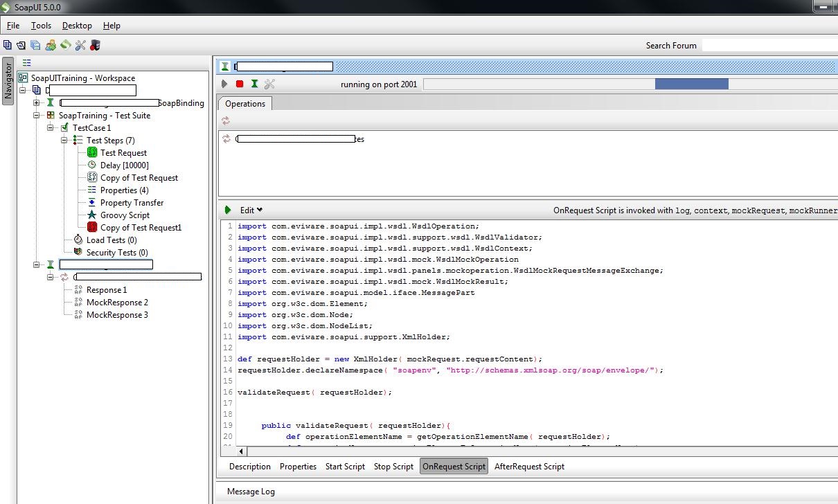
Task: Switch to the AfterRequest Script tab
Action: click(x=529, y=466)
